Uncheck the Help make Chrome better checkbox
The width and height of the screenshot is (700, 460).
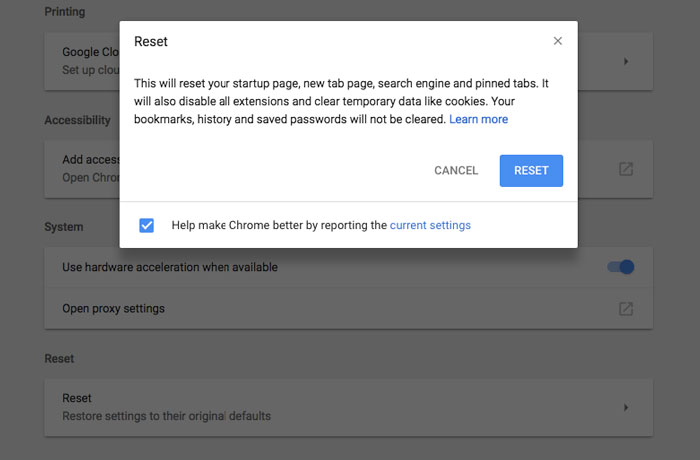click(146, 226)
